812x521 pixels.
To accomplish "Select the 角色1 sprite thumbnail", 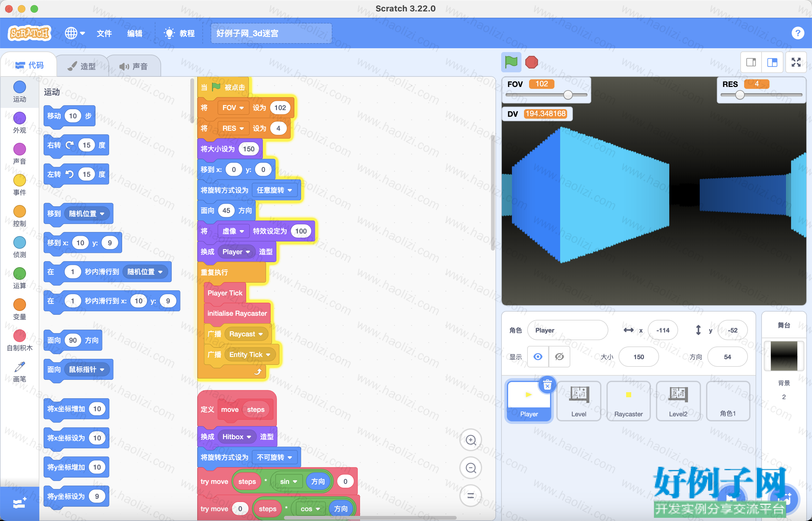I will tap(728, 401).
